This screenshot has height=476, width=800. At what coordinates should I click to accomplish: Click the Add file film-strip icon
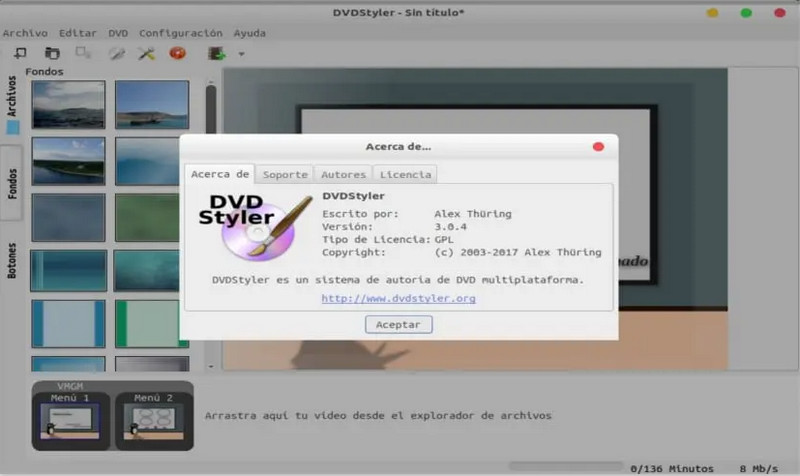[217, 53]
